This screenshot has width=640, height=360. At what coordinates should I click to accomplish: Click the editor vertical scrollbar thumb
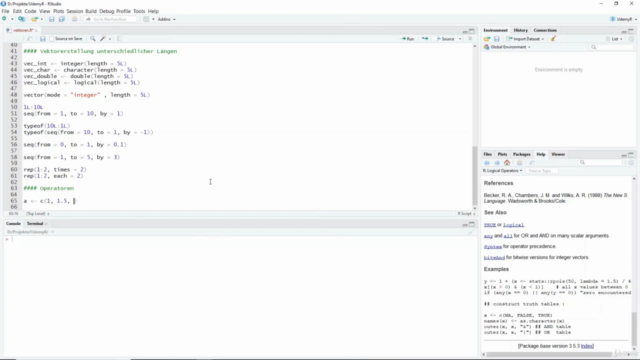click(x=474, y=176)
